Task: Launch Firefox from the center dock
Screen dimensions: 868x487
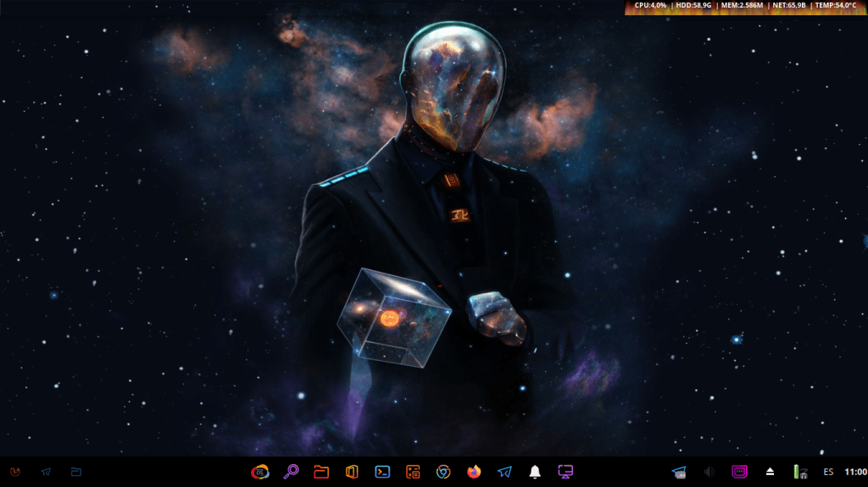Action: [x=474, y=472]
